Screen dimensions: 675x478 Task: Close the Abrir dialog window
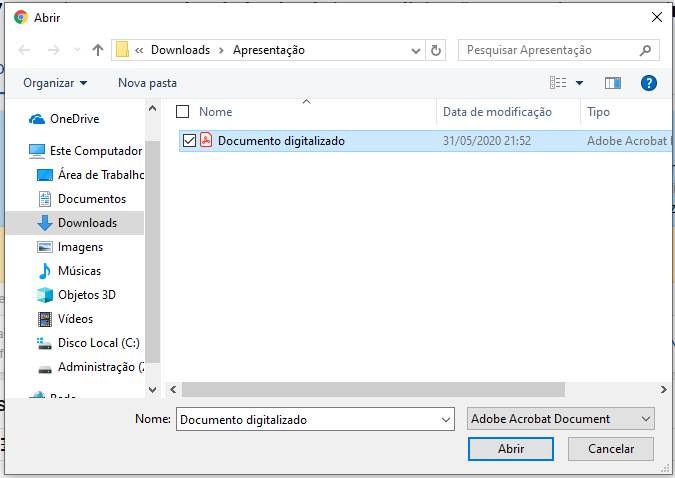(x=657, y=17)
